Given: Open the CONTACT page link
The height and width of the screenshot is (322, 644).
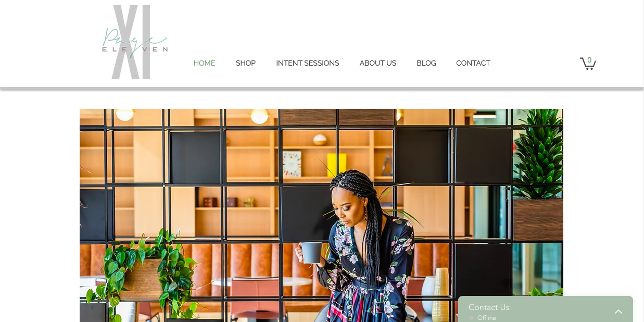Looking at the screenshot, I should tap(473, 63).
